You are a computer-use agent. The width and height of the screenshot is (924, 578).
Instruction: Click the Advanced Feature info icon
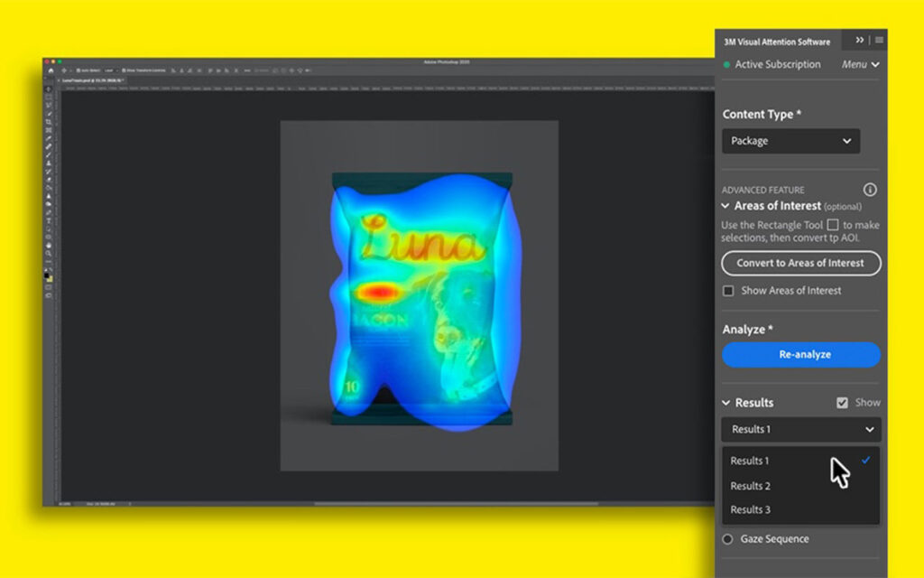[870, 190]
